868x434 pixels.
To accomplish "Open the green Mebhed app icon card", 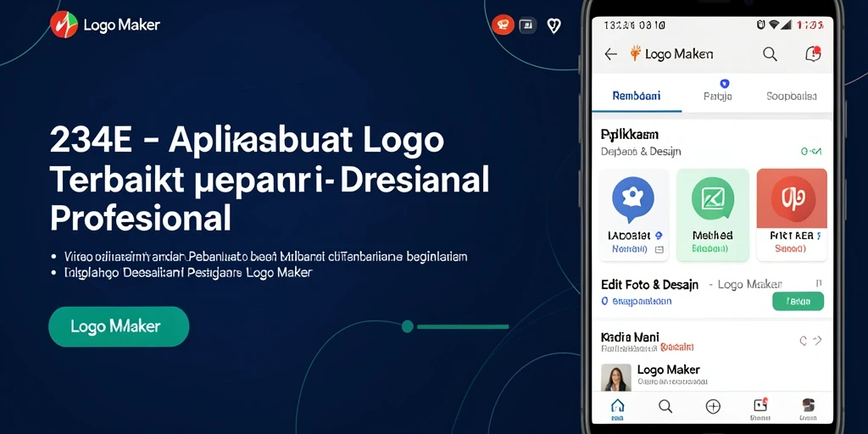I will tap(712, 214).
